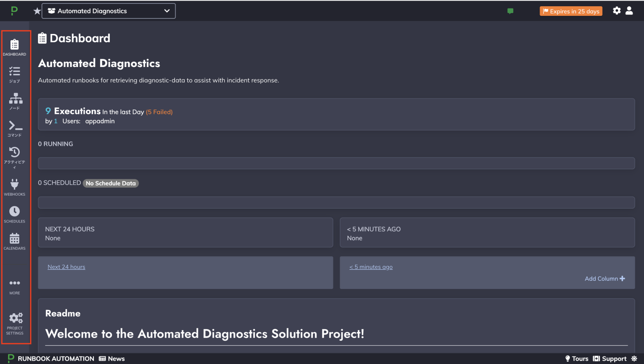Open the Dashboard from the sidebar
Screen dimensions: 644x364
point(15,46)
